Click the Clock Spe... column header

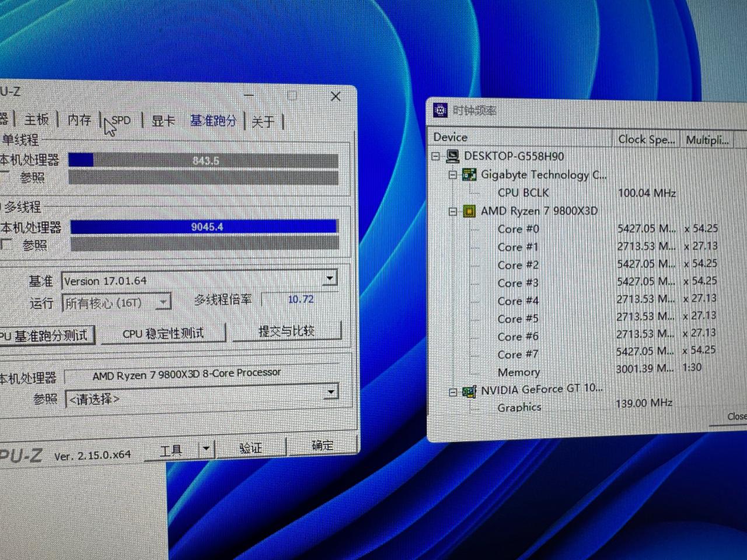coord(647,139)
